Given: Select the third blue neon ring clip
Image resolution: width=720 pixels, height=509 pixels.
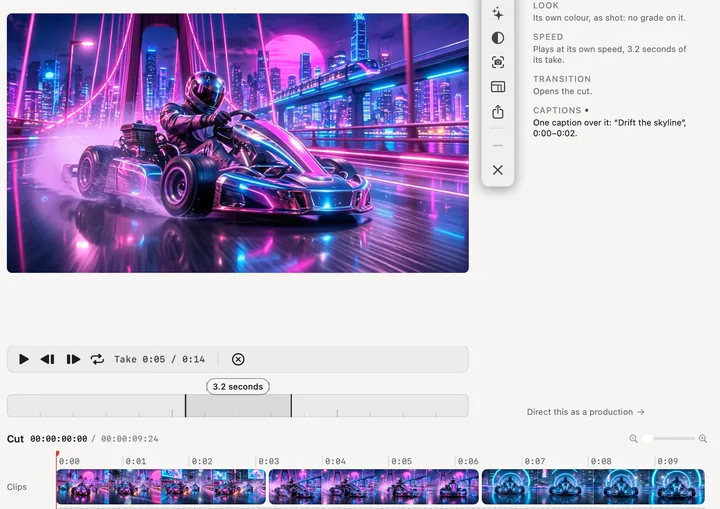Looking at the screenshot, I should point(593,486).
